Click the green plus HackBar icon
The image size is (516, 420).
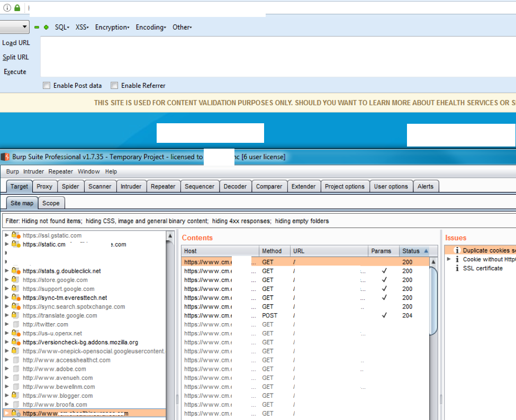point(47,28)
